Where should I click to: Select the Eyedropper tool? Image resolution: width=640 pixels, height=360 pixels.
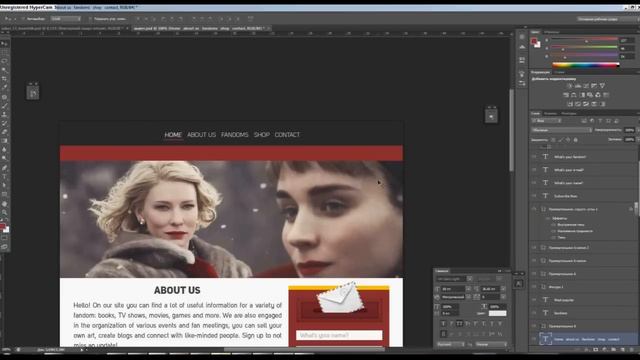click(4, 87)
